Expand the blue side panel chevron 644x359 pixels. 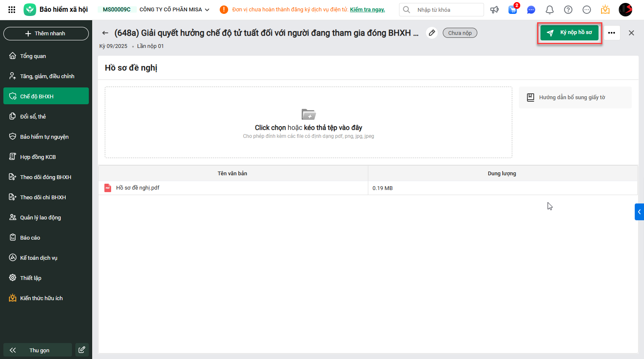pyautogui.click(x=639, y=212)
